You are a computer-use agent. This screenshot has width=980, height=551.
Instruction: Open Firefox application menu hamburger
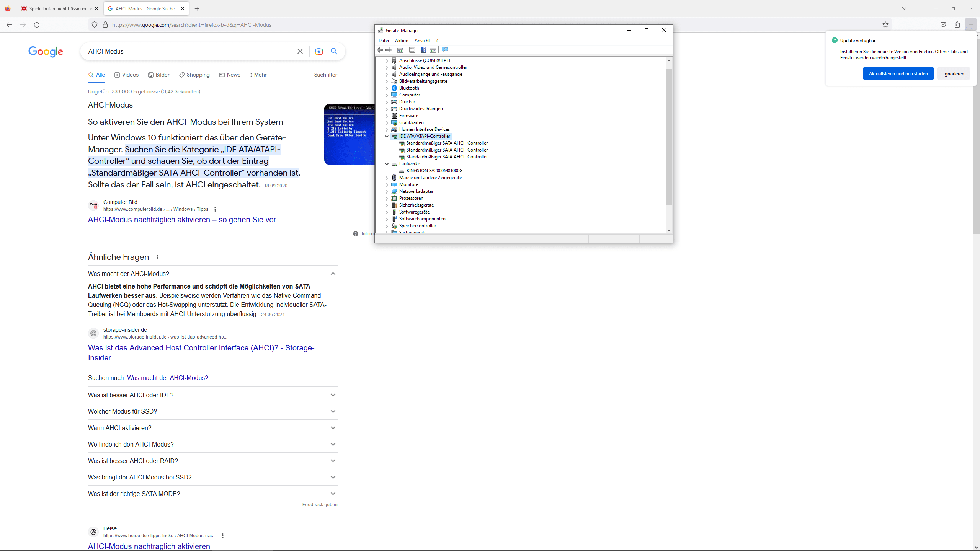(x=970, y=25)
